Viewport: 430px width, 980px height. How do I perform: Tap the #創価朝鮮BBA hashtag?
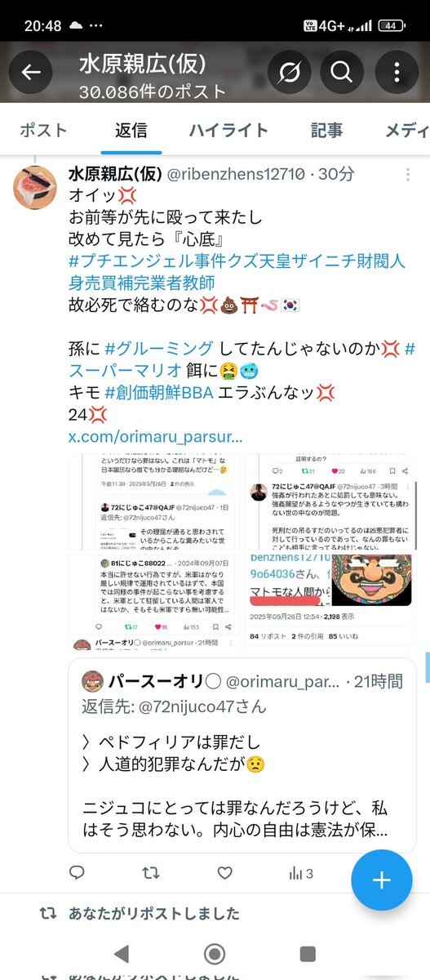(x=158, y=392)
